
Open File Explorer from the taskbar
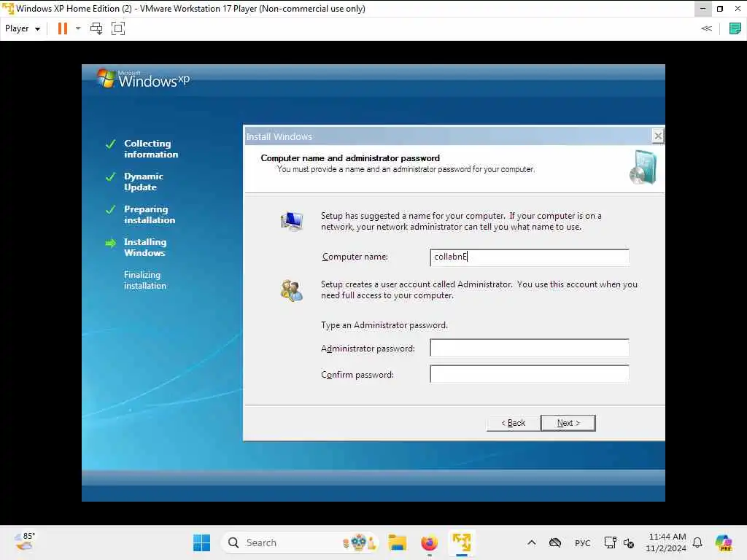[x=397, y=542]
